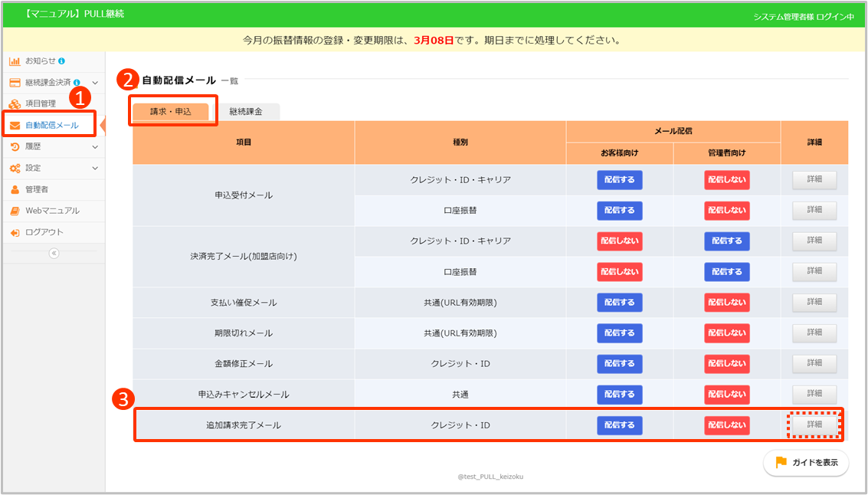The image size is (868, 495).
Task: Switch to the 請求・申込 tab
Action: 171,111
